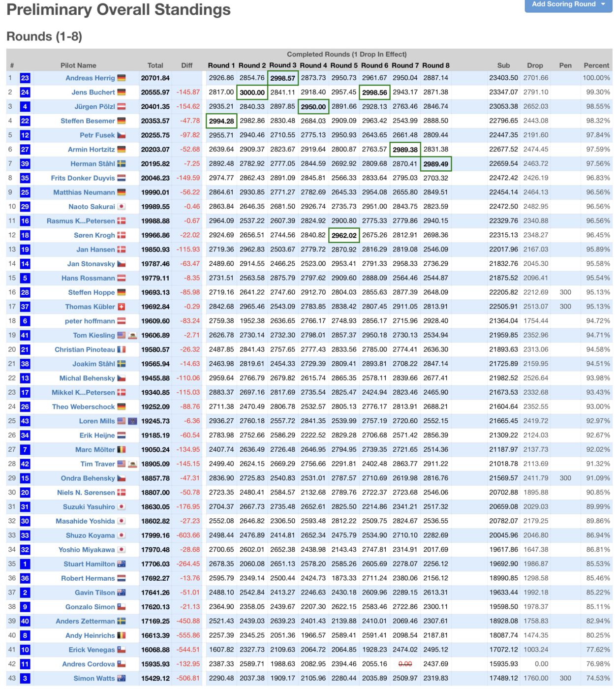Image resolution: width=616 pixels, height=689 pixels.
Task: Click the Total column header
Action: pyautogui.click(x=155, y=65)
